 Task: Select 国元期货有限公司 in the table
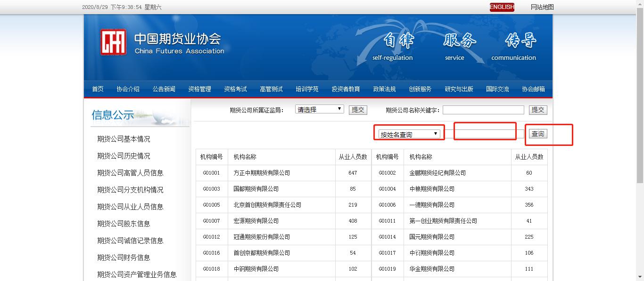[x=432, y=237]
